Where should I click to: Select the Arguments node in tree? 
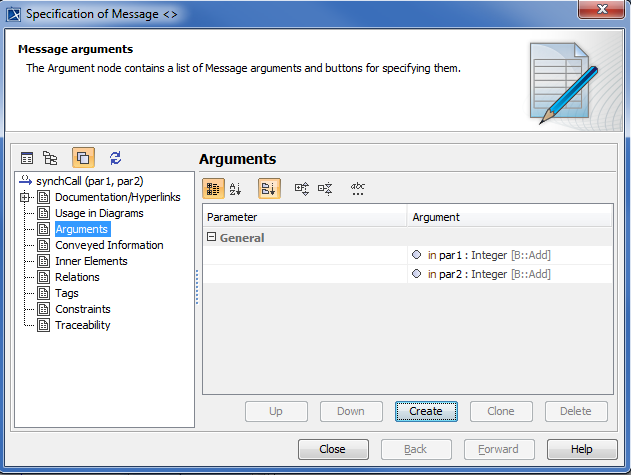pyautogui.click(x=82, y=229)
